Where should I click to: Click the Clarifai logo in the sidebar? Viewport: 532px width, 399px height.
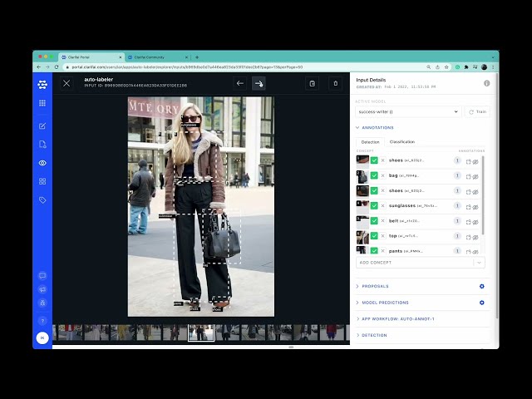(x=42, y=85)
